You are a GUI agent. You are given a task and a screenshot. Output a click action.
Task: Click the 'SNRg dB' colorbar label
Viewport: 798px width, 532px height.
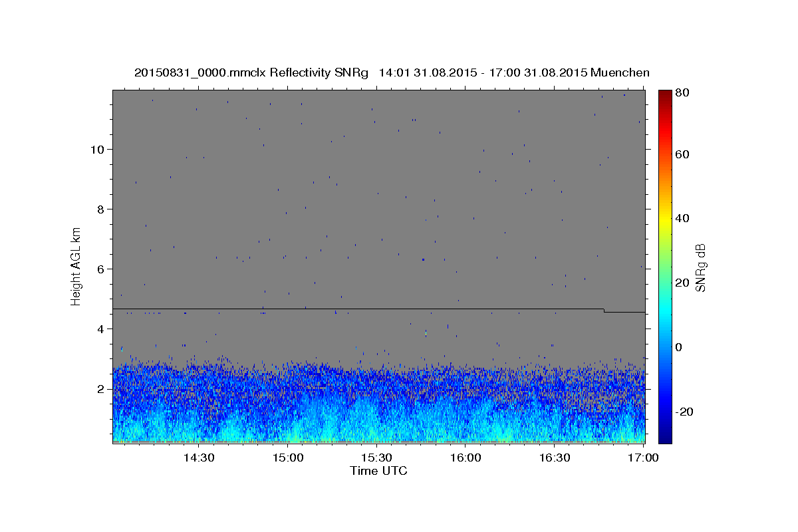coord(700,267)
